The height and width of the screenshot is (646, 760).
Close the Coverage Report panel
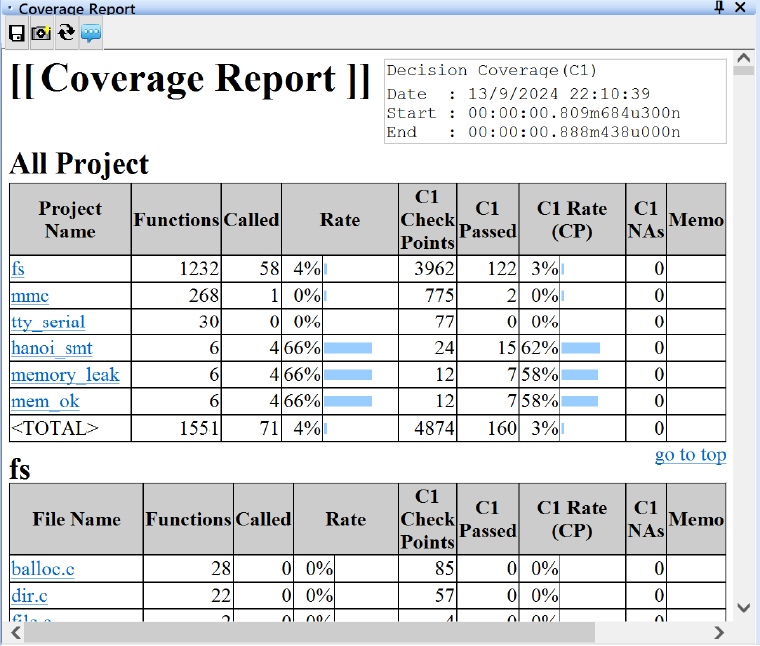tap(740, 7)
